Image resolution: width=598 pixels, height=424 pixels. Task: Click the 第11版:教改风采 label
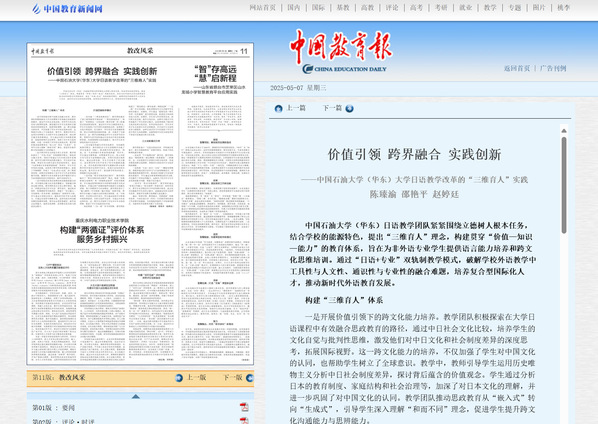(x=59, y=377)
